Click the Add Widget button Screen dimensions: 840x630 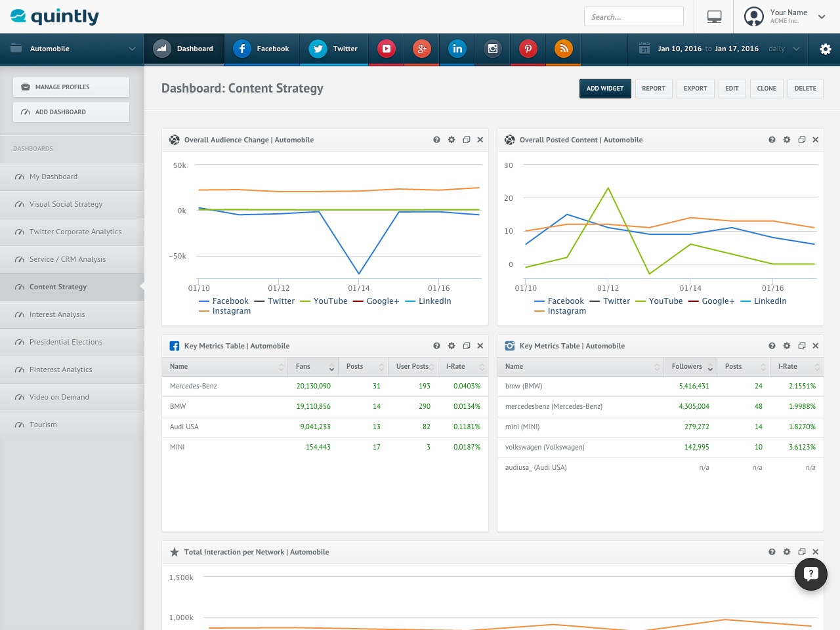[x=605, y=89]
